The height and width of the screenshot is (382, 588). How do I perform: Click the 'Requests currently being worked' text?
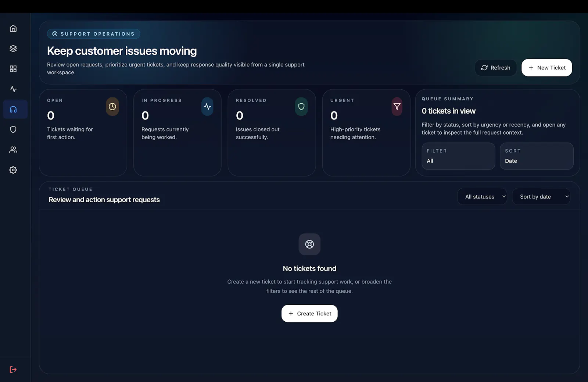165,133
